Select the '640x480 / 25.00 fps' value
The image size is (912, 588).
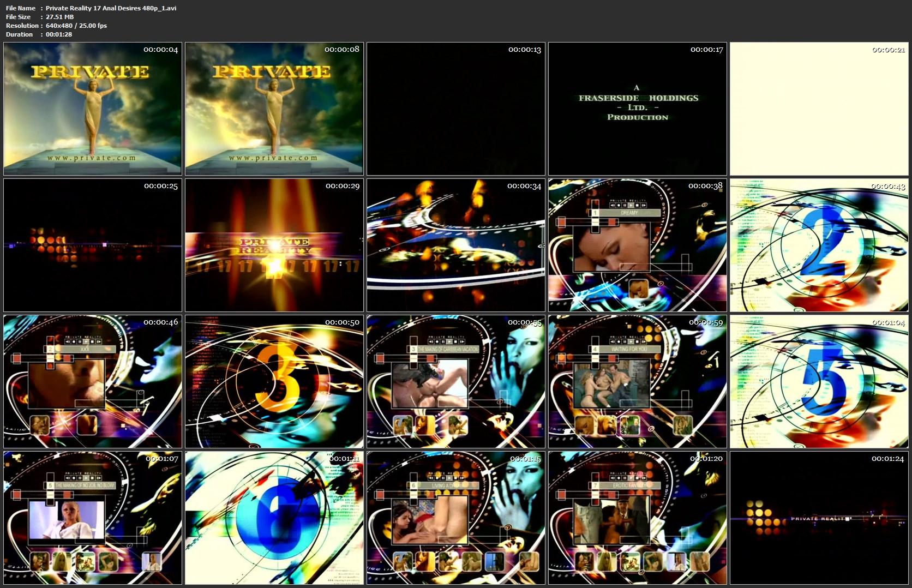[76, 26]
